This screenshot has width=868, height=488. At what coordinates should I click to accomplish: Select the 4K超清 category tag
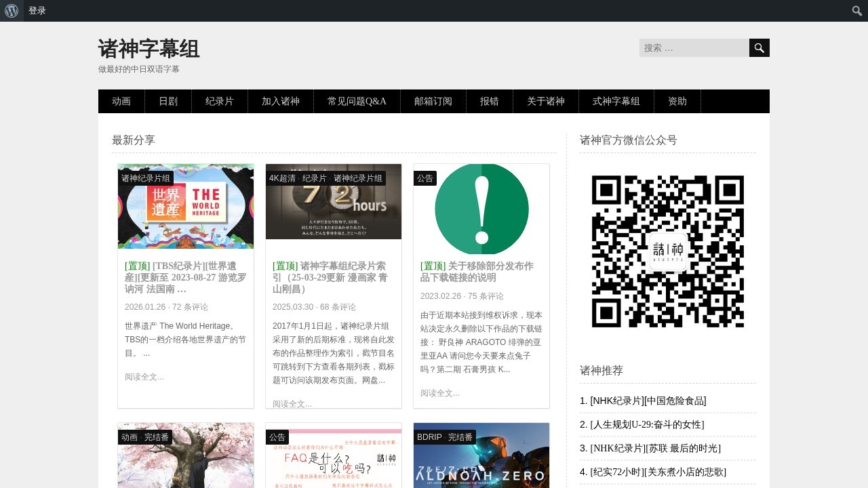[x=282, y=178]
